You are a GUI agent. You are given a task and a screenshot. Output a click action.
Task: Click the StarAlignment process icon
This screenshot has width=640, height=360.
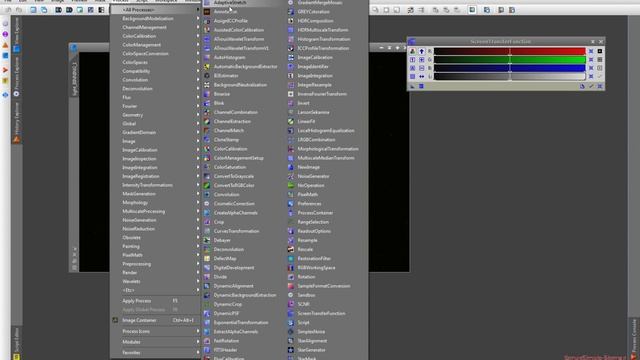[x=291, y=341]
